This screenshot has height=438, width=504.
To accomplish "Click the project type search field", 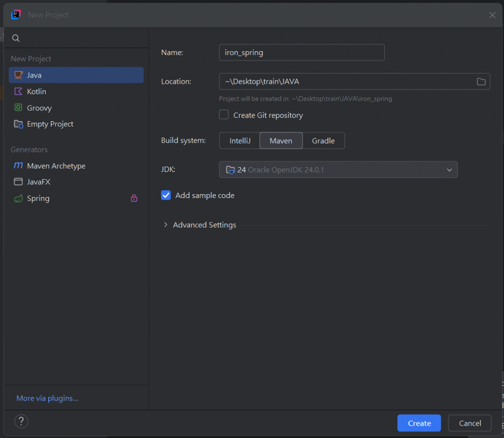I will (x=76, y=38).
